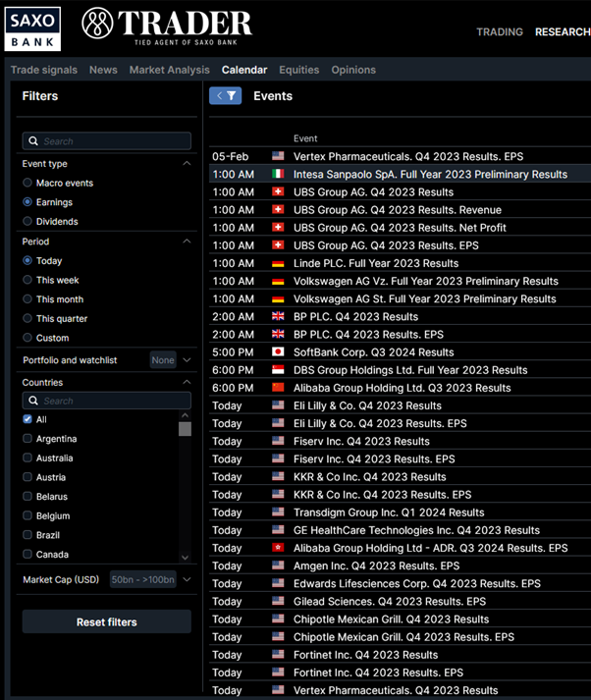Open the Opinions tab

[353, 70]
